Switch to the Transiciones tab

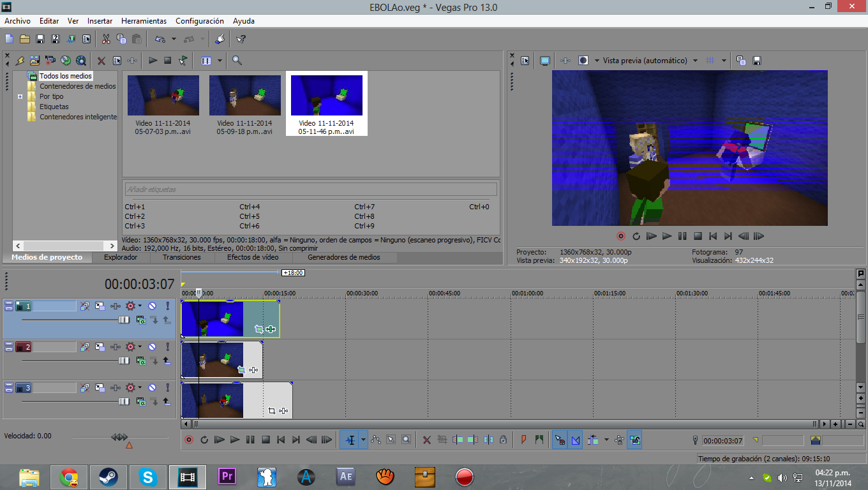coord(182,257)
